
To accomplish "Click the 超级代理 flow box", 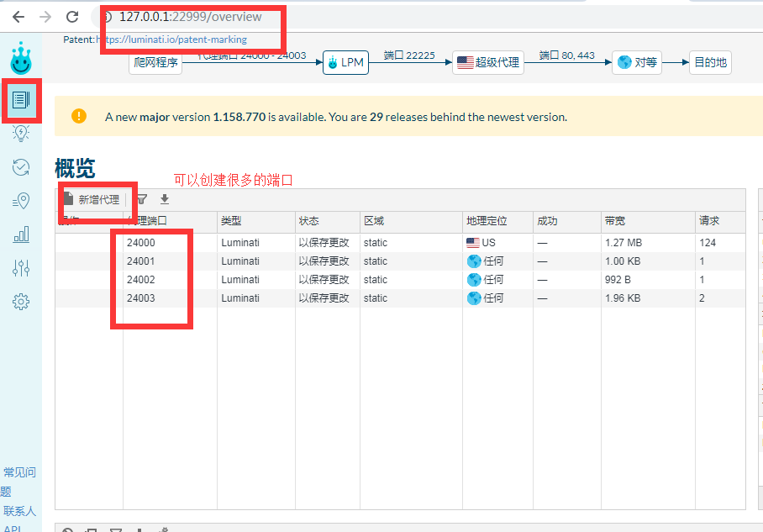I will click(488, 62).
